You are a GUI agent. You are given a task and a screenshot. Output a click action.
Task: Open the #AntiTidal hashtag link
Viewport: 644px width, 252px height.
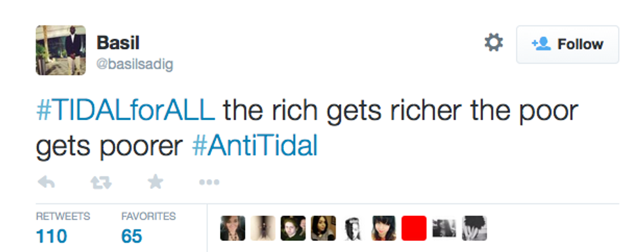(x=255, y=146)
